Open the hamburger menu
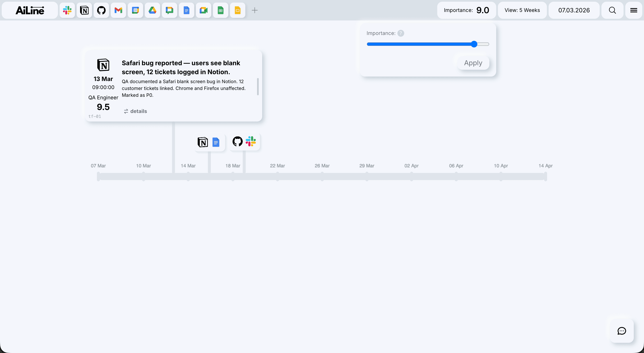644x353 pixels. (x=634, y=10)
